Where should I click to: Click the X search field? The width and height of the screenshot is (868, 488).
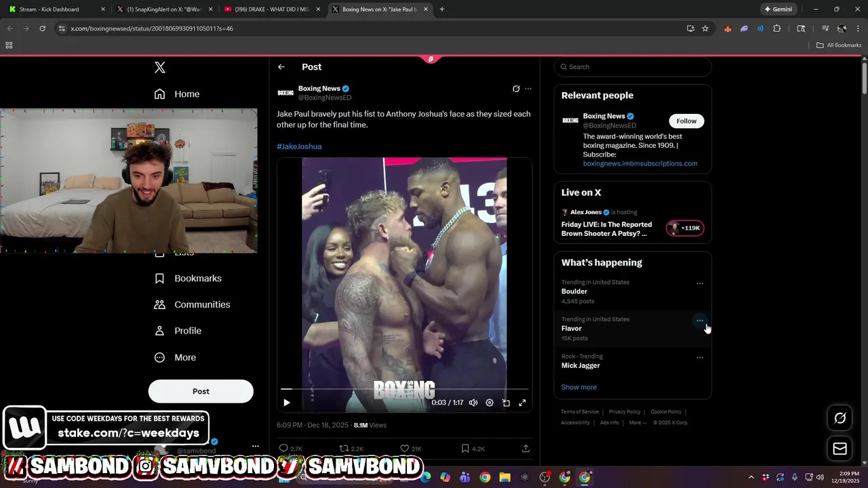coord(633,67)
